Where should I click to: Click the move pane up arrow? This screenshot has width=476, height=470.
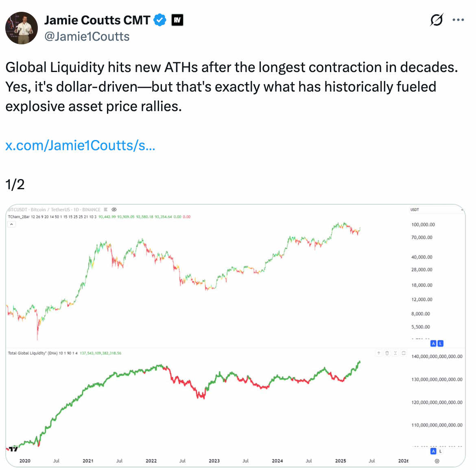379,353
